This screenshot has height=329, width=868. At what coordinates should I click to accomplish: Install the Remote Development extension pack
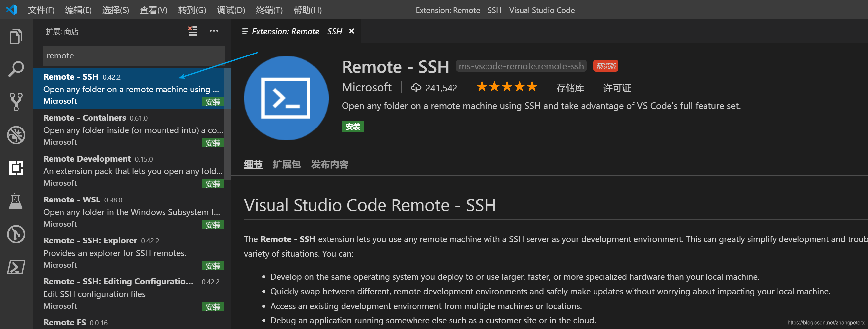click(213, 184)
